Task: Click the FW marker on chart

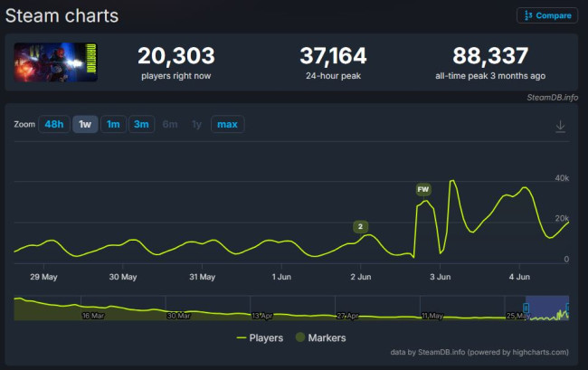Action: 423,189
